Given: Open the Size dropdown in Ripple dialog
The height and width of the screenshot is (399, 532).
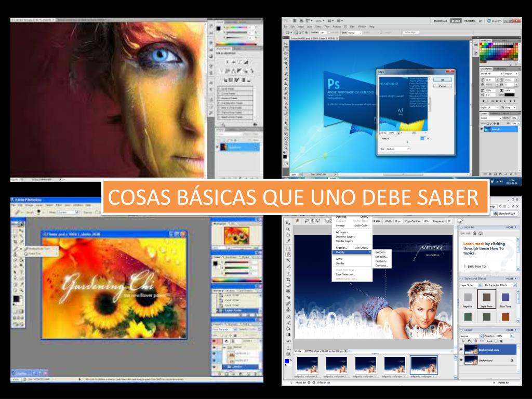Looking at the screenshot, I should coord(398,149).
